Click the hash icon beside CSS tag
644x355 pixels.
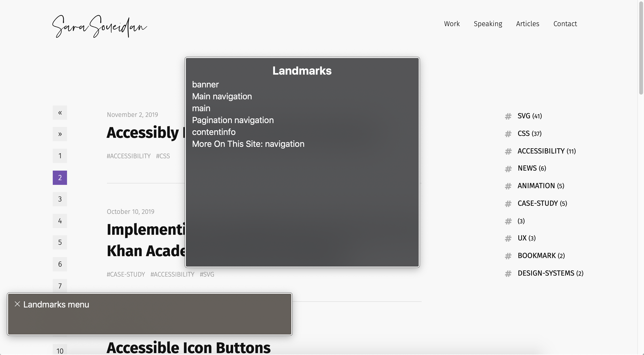click(508, 134)
